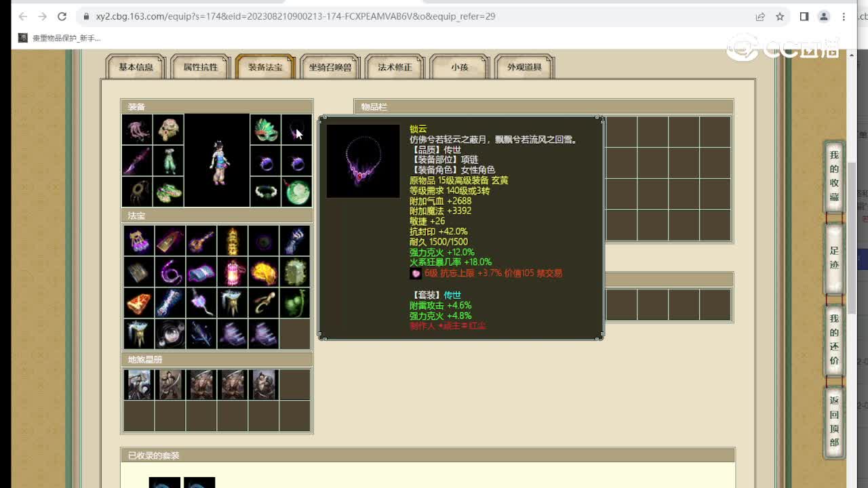Select the dark purple orb treasure icon
The image size is (868, 488).
[264, 241]
